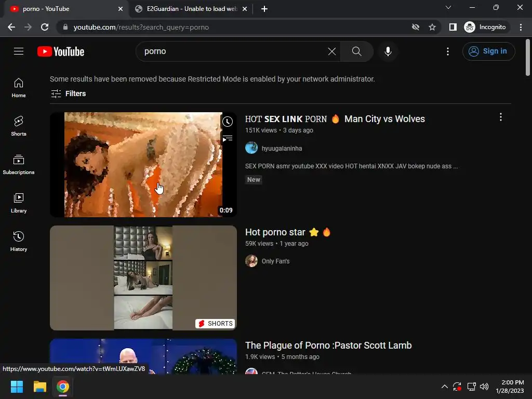This screenshot has width=532, height=399.
Task: Go to Home in the sidebar
Action: coord(19,88)
